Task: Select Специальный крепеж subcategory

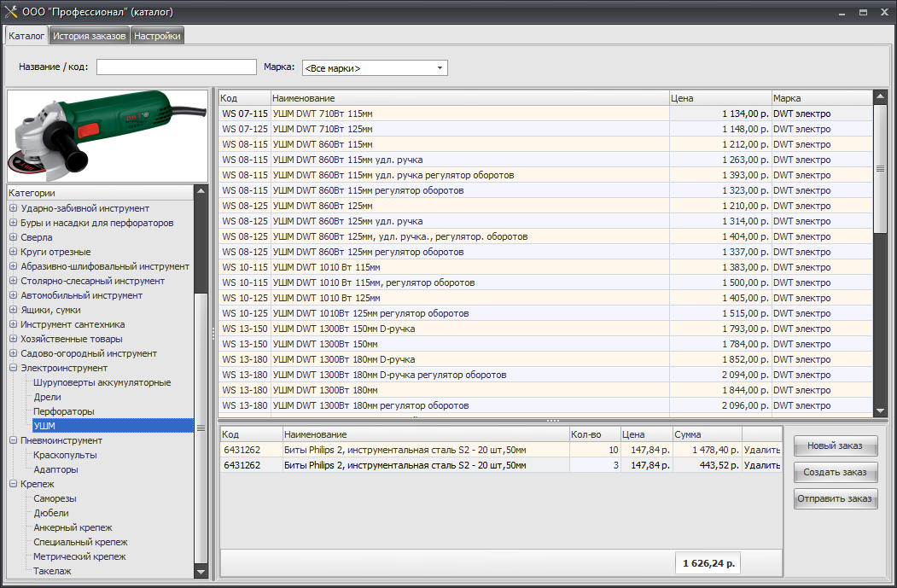Action: tap(80, 542)
